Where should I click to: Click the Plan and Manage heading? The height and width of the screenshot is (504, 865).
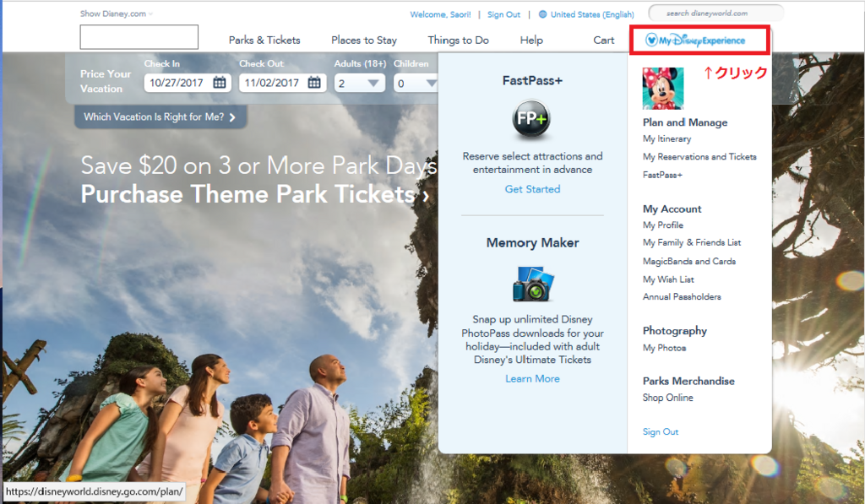pos(684,122)
